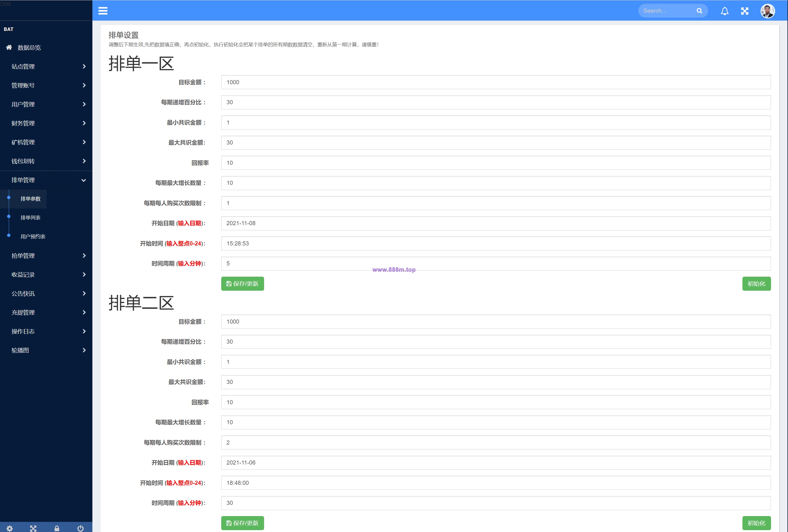Select the 排单列表 submenu item
This screenshot has width=788, height=532.
coord(30,218)
